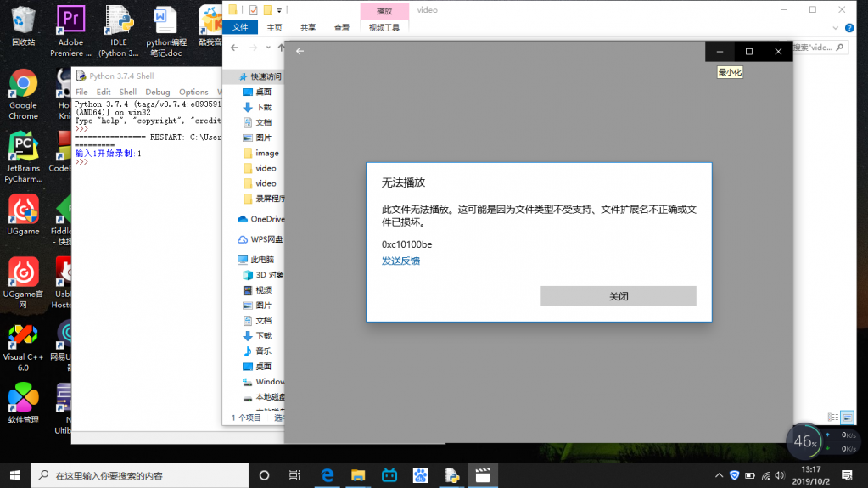Open the Edit menu in Python Shell

(x=104, y=92)
